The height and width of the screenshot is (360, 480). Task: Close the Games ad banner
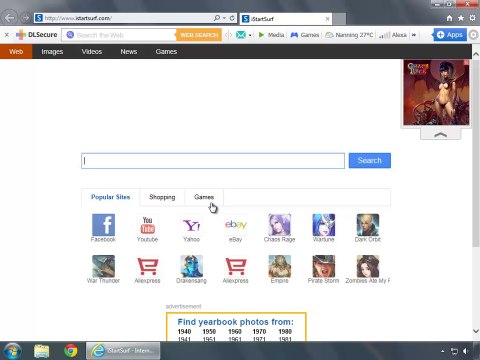coord(466,62)
